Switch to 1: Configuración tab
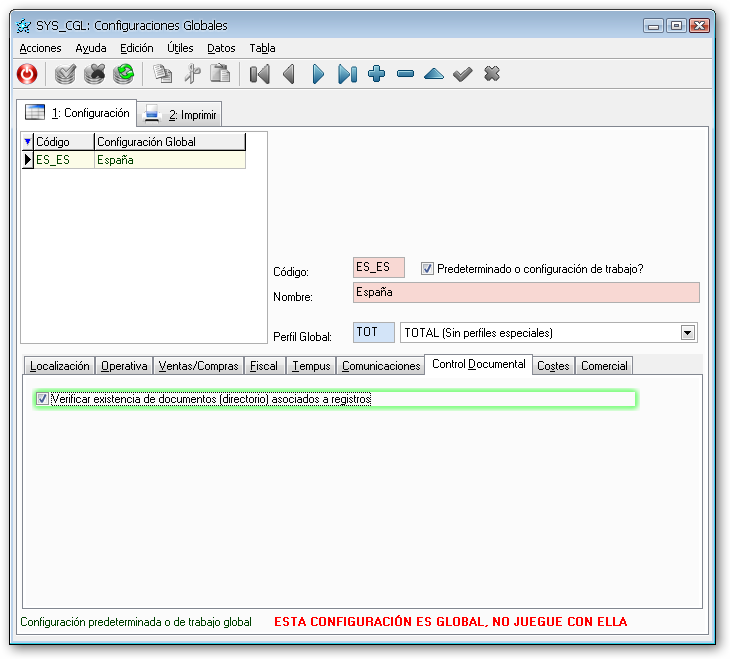 click(x=77, y=113)
